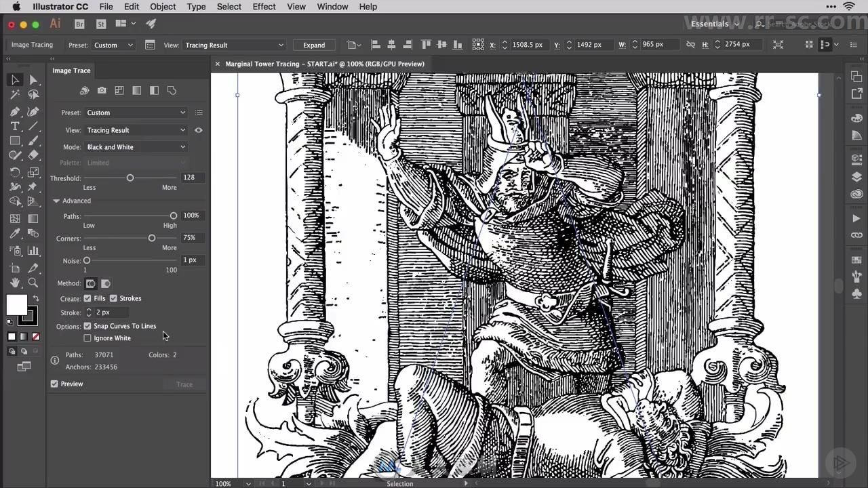The height and width of the screenshot is (488, 868).
Task: Select the Eraser tool
Action: pos(33,156)
